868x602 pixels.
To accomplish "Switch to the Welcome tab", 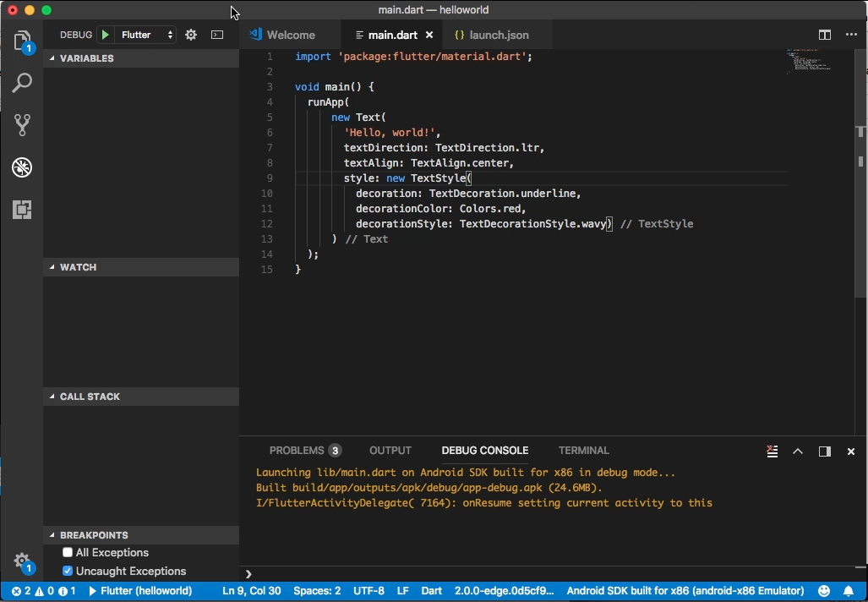I will tap(290, 35).
